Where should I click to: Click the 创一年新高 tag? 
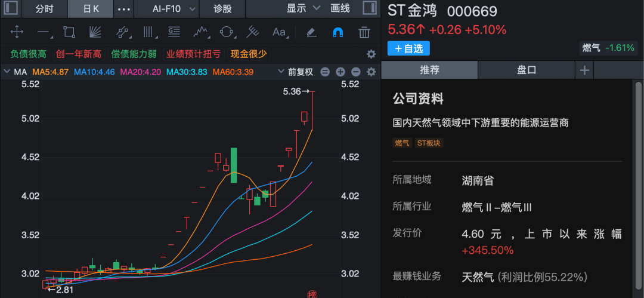(79, 54)
